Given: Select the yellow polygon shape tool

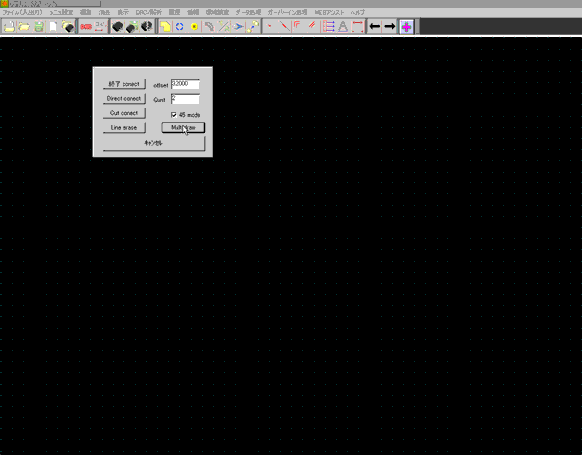Looking at the screenshot, I should pyautogui.click(x=166, y=27).
